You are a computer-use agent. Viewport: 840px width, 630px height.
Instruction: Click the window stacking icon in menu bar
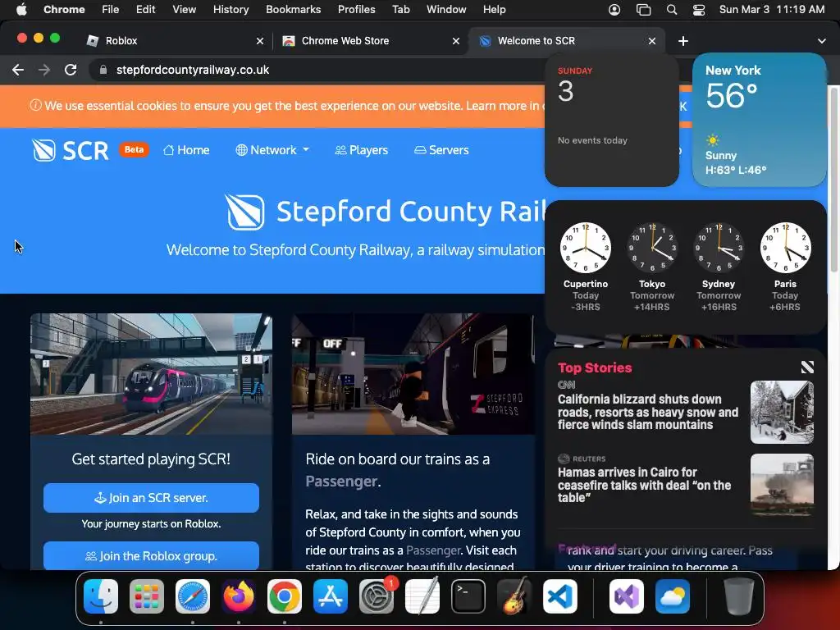pyautogui.click(x=643, y=10)
